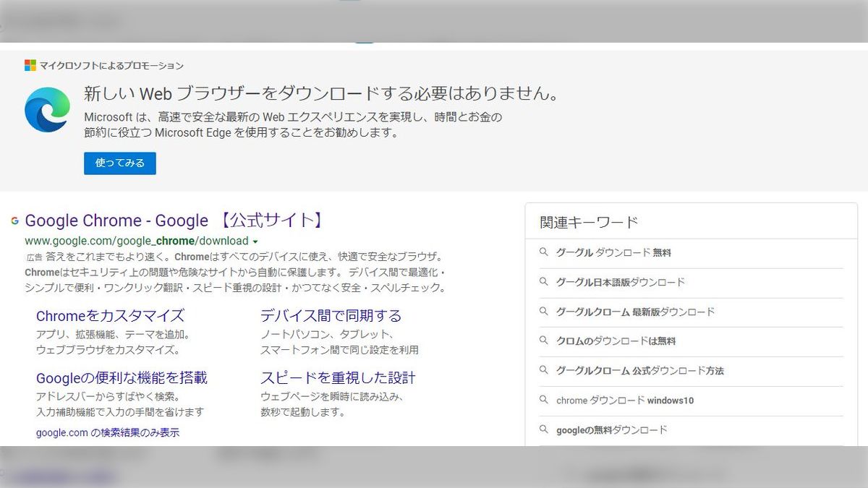Select related keyword グーグル日本語版ダウンロード
This screenshot has height=488, width=868.
[621, 282]
